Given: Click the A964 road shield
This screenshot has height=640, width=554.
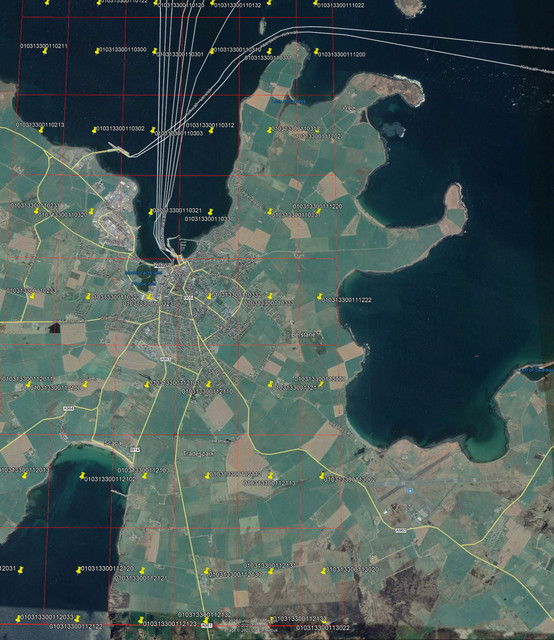Looking at the screenshot, I should (69, 408).
